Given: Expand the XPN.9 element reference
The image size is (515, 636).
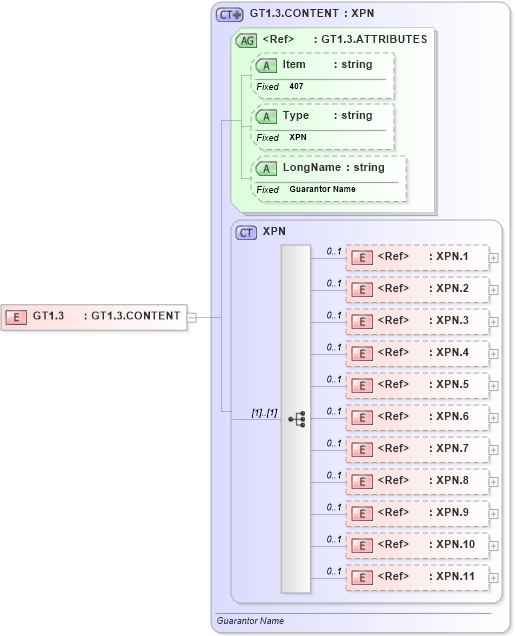Looking at the screenshot, I should (493, 514).
